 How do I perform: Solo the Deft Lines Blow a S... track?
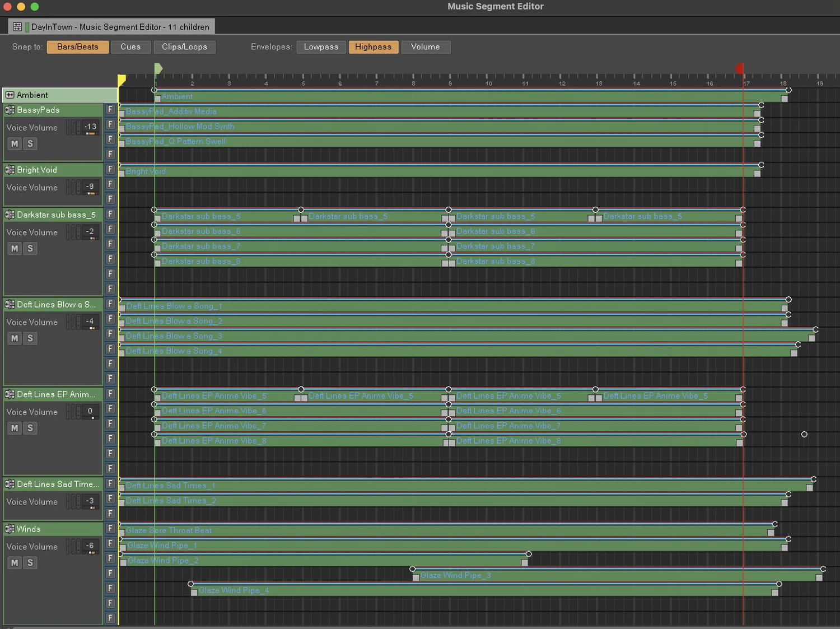(30, 338)
